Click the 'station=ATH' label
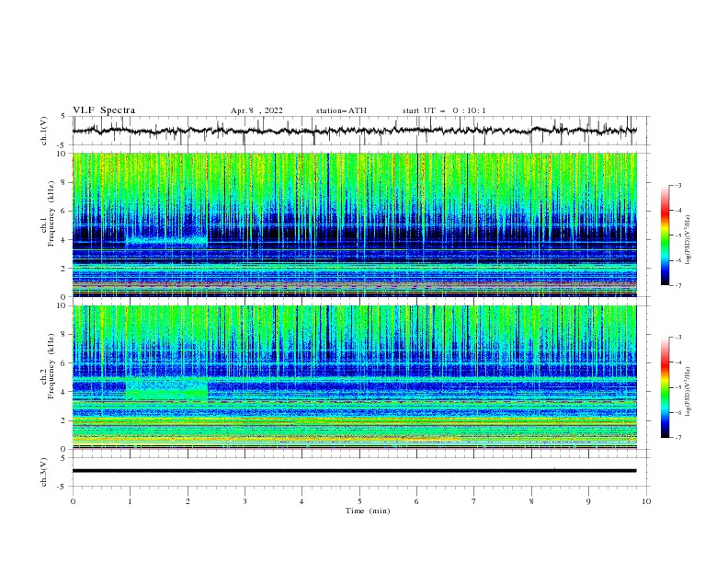The width and height of the screenshot is (728, 563). coord(341,110)
